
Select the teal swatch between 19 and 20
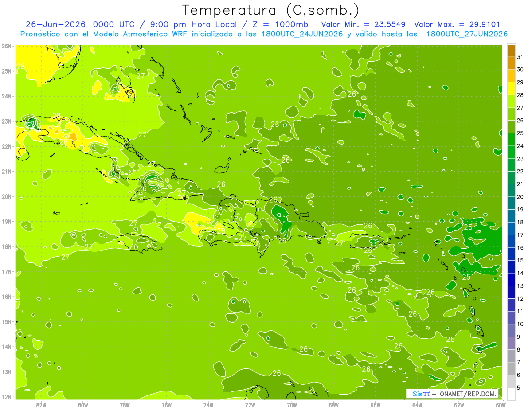point(511,203)
